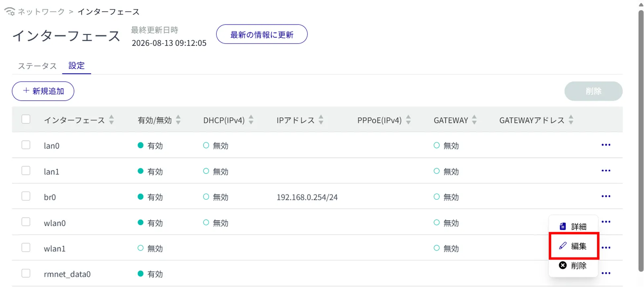Click br0's 無効 DHCP status

tap(215, 197)
